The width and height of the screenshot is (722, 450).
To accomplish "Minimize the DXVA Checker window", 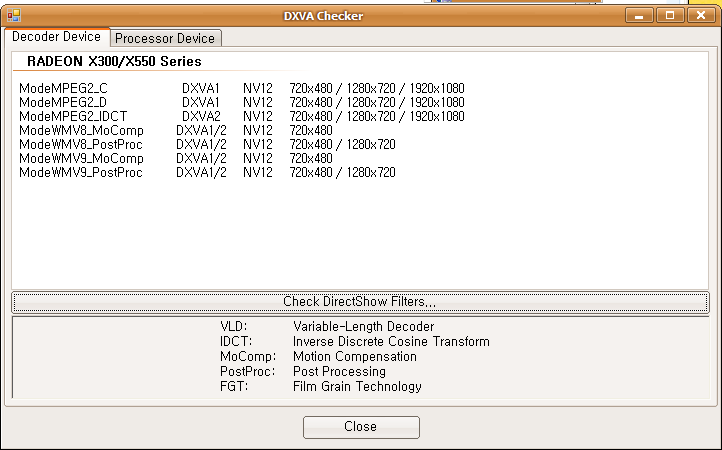I will tap(639, 15).
